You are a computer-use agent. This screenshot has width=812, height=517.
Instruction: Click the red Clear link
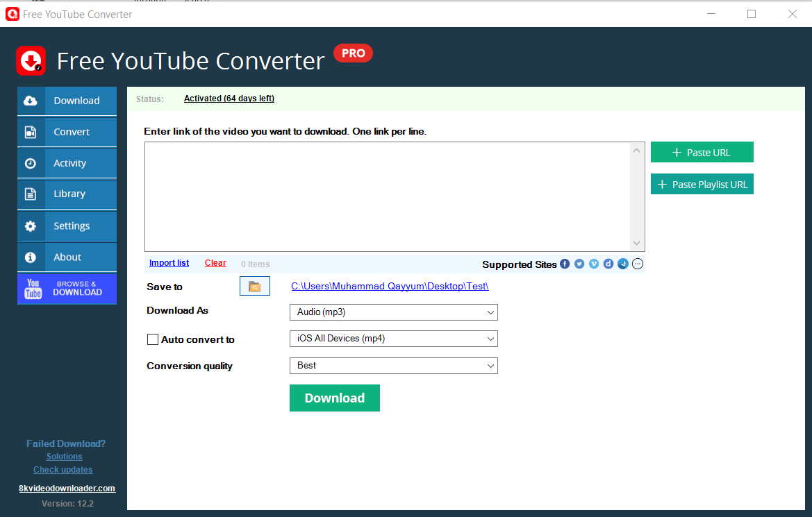point(215,263)
